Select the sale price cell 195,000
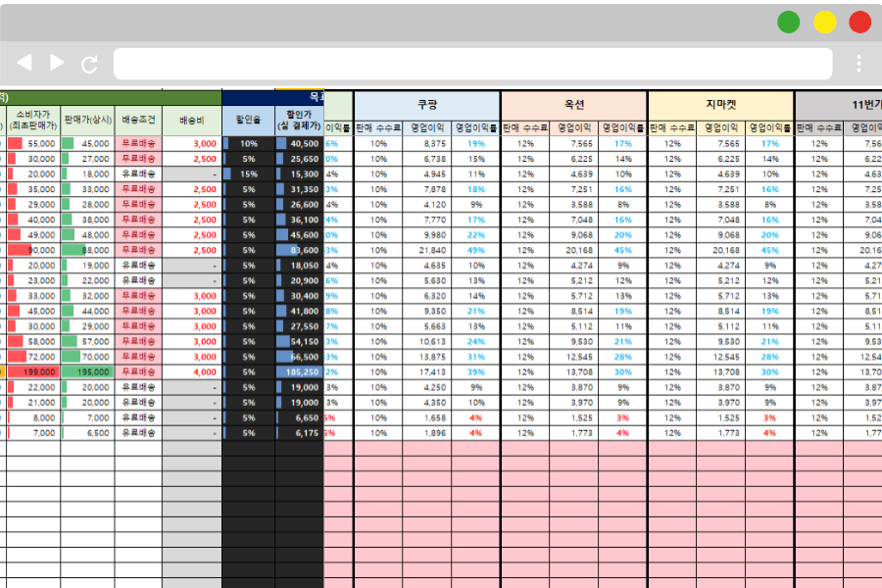882x588 pixels. click(x=88, y=372)
